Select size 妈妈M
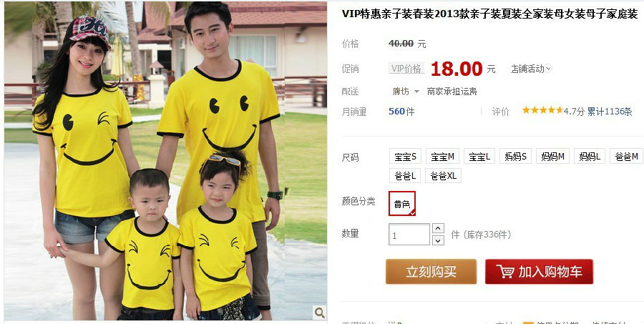This screenshot has height=324, width=644. pyautogui.click(x=552, y=157)
